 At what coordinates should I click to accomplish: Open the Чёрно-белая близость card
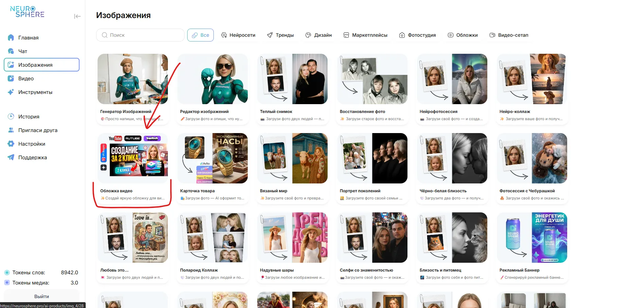pos(452,168)
